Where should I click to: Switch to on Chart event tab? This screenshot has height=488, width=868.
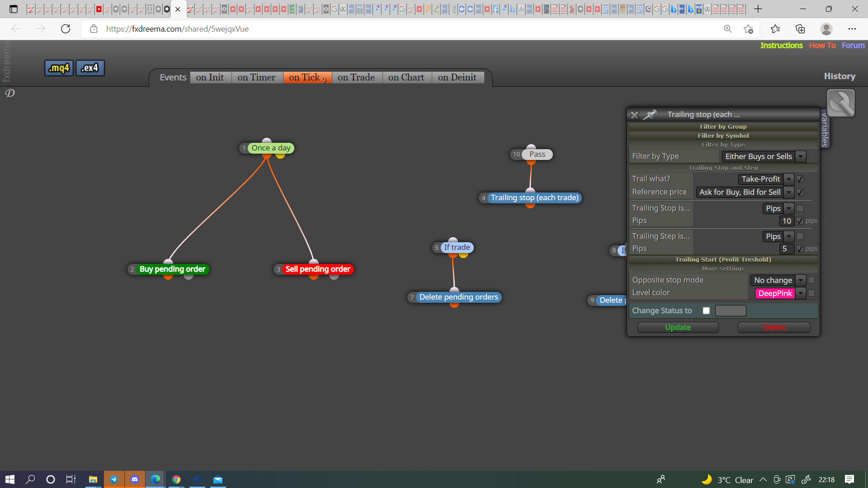click(x=406, y=77)
